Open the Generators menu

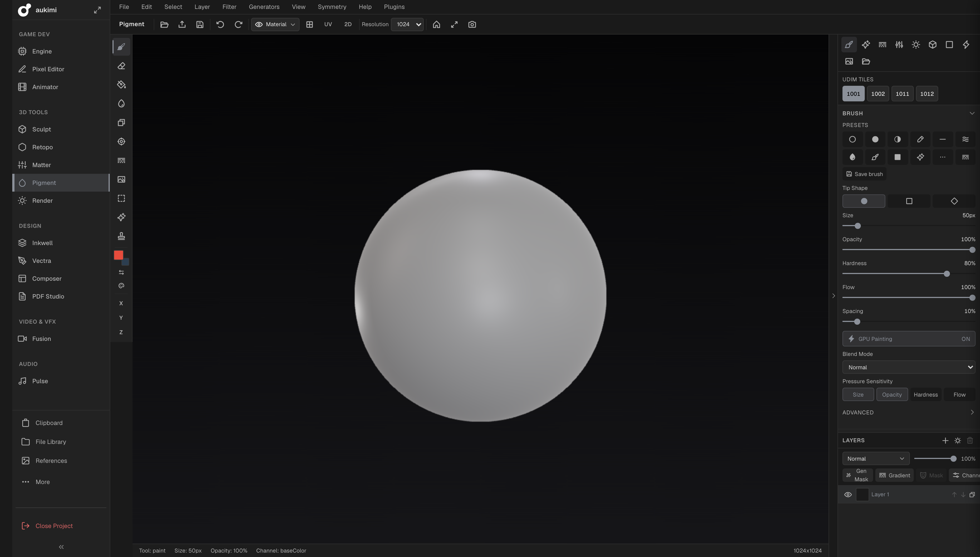tap(264, 7)
